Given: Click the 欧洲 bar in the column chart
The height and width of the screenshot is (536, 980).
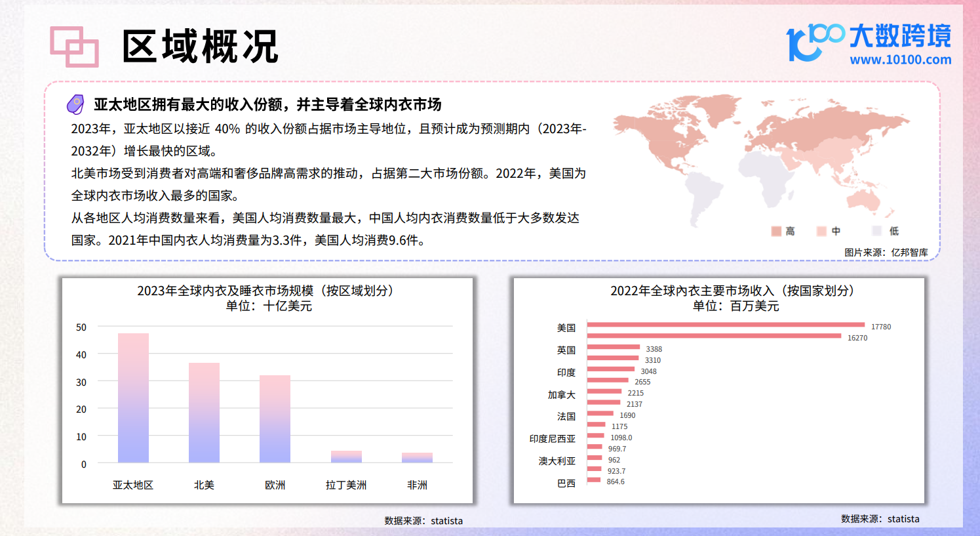Looking at the screenshot, I should [275, 419].
